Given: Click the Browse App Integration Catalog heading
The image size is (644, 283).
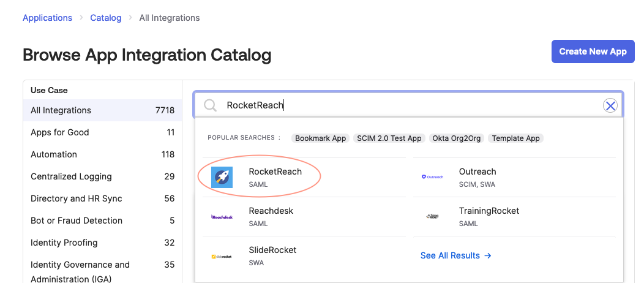Looking at the screenshot, I should (147, 55).
